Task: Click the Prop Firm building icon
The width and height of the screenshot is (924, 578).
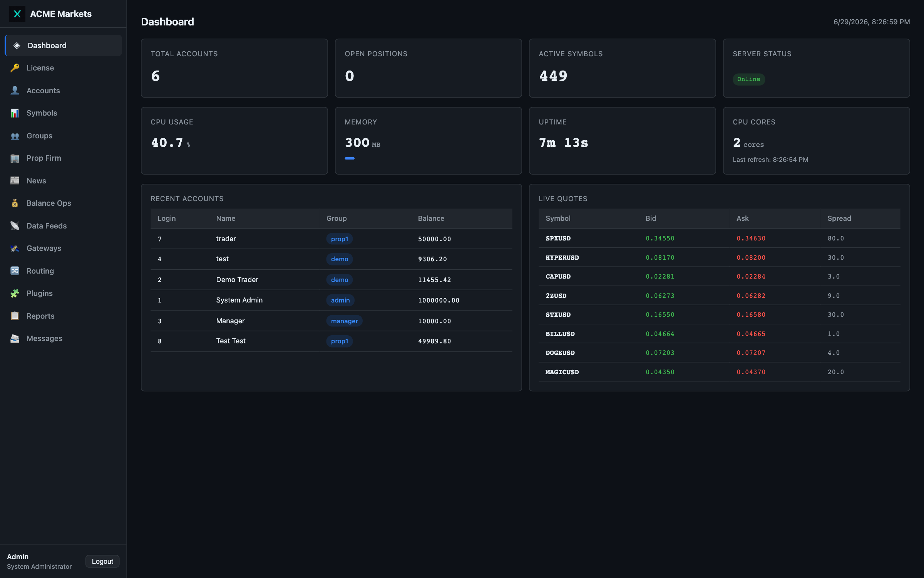Action: [x=15, y=158]
